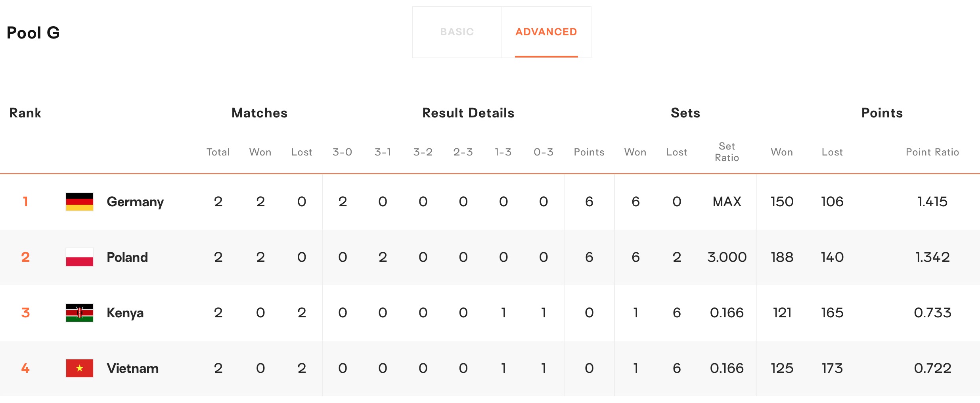Open the Kenya team link
Image resolution: width=980 pixels, height=403 pixels.
125,313
